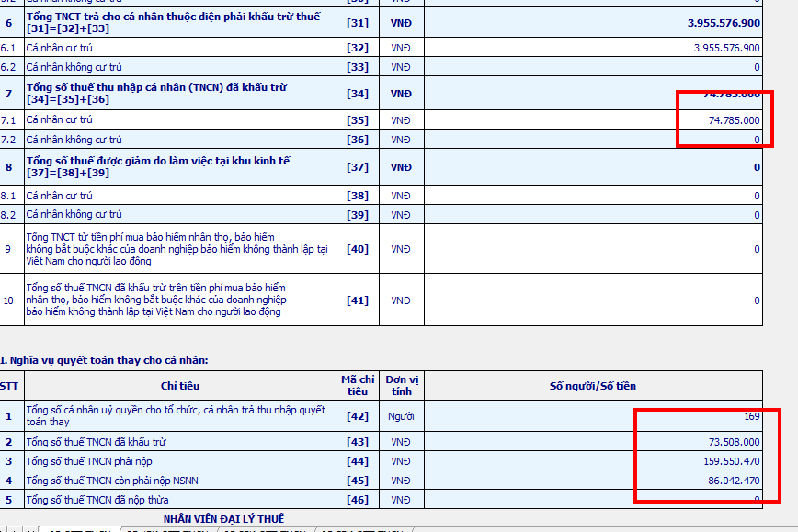Viewport: 798px width, 532px height.
Task: Select the 'Chỉ tiêu' column header cell
Action: pyautogui.click(x=180, y=386)
